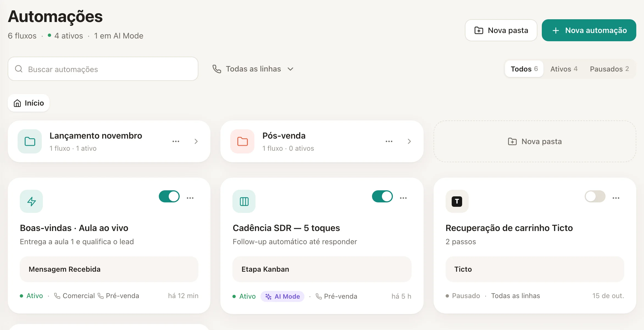The image size is (644, 330).
Task: Open the Cadência SDR — 5 toques title
Action: pyautogui.click(x=286, y=228)
